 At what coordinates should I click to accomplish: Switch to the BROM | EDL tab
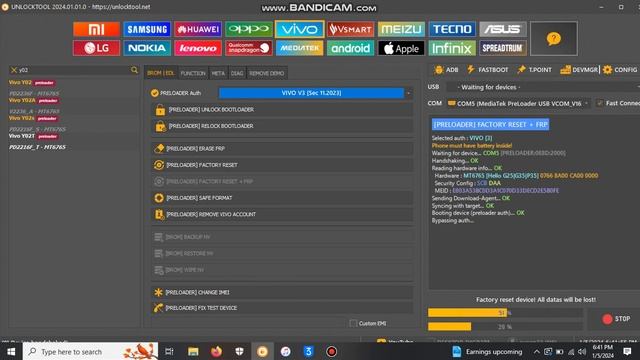[161, 73]
